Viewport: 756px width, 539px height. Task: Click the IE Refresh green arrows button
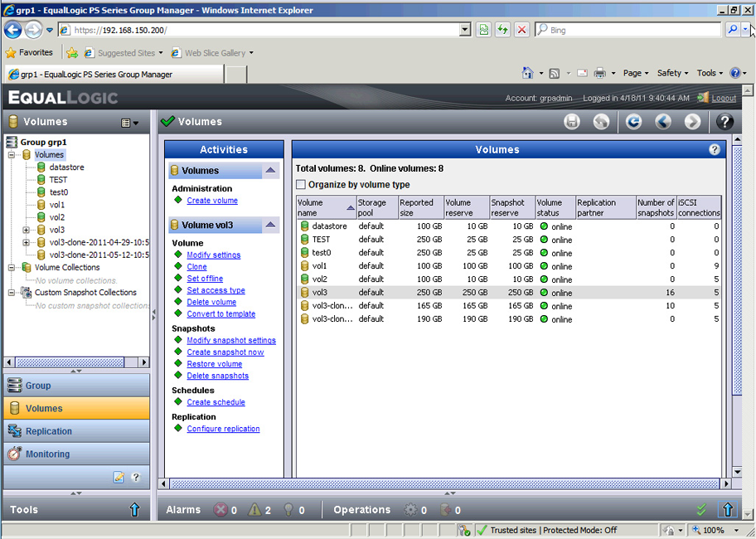click(502, 30)
